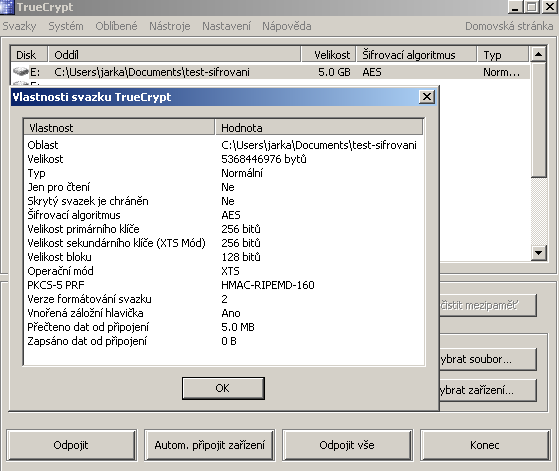Click the Šifrovací algoritmus property label in dialog

[74, 215]
